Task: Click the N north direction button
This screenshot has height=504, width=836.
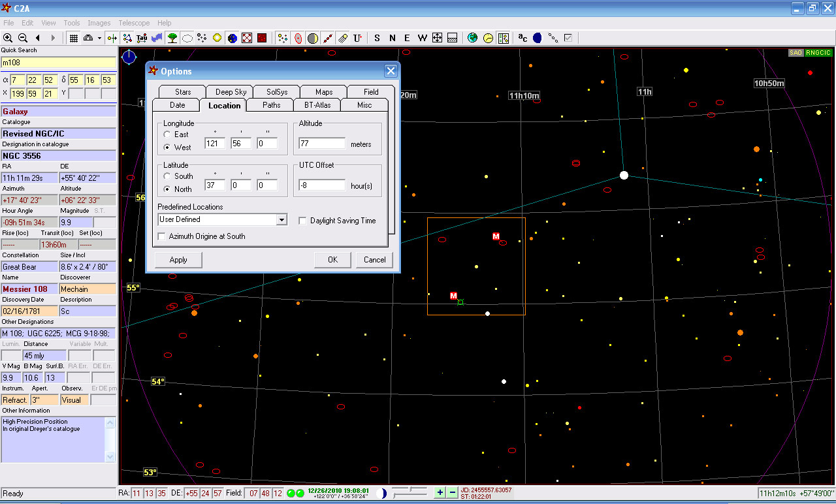Action: point(392,38)
